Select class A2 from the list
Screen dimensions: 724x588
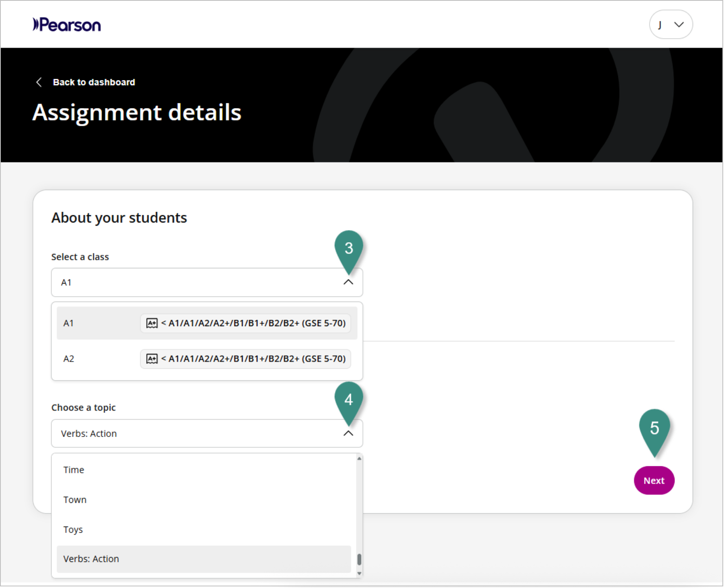(x=69, y=359)
